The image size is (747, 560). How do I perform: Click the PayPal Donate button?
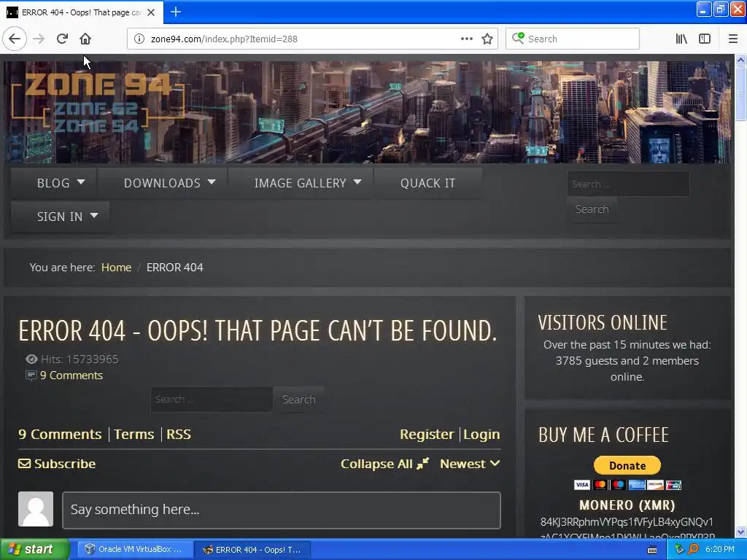point(627,465)
